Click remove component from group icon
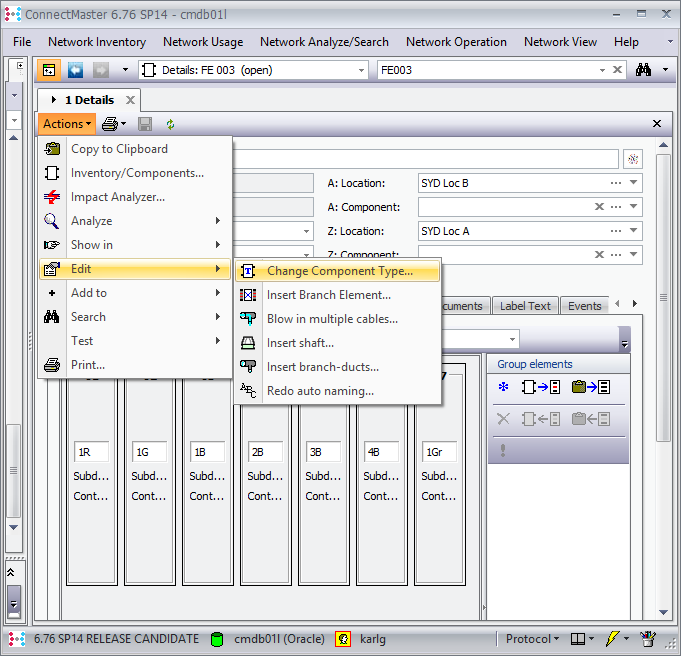681x656 pixels. click(541, 419)
